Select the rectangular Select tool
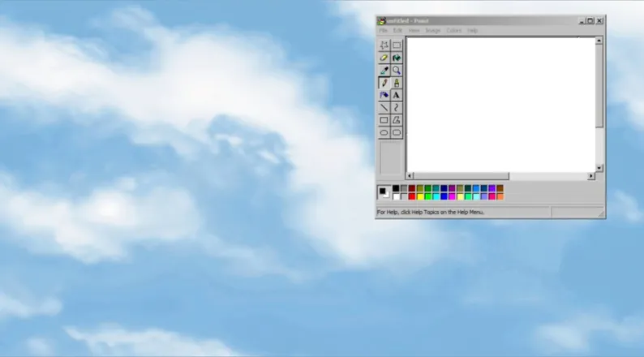 coord(397,45)
